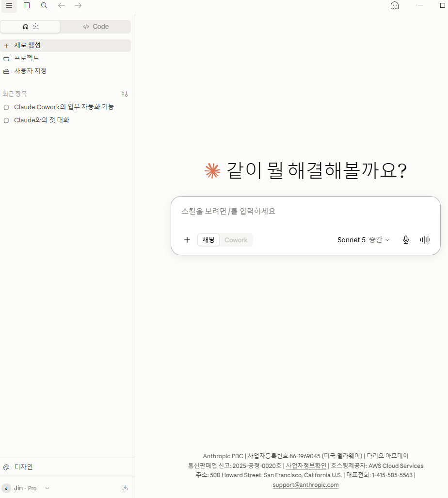This screenshot has height=498, width=448.
Task: Switch to the Code tab
Action: (x=96, y=27)
